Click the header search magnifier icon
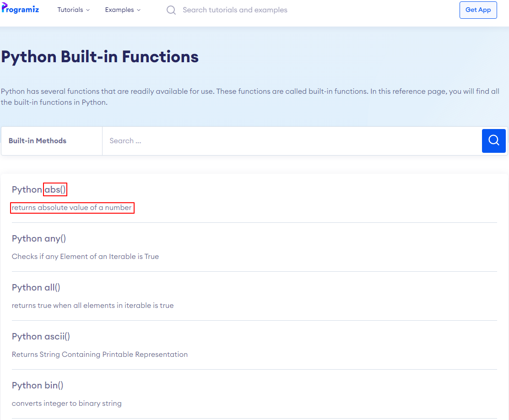Viewport: 509px width, 420px height. click(171, 10)
